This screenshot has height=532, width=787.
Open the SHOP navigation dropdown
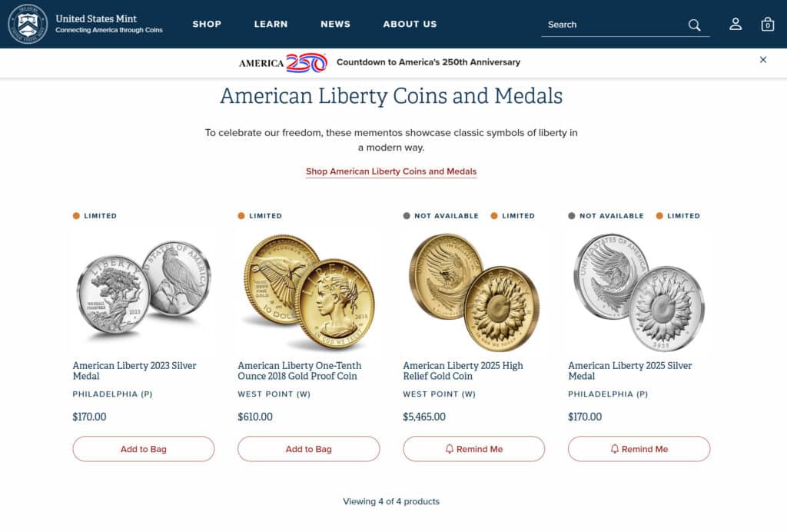click(x=207, y=24)
